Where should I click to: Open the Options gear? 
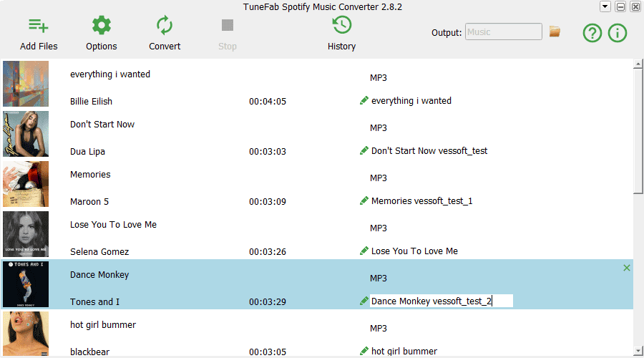(102, 26)
